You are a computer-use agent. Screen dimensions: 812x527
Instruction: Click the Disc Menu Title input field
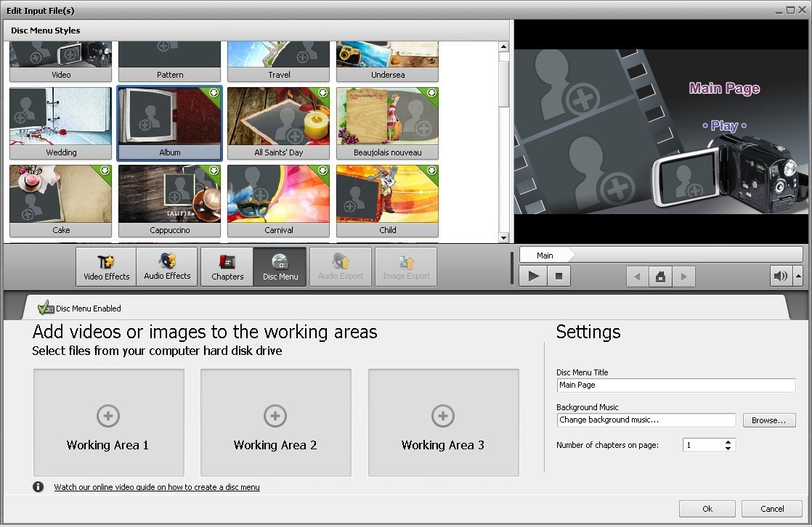[x=675, y=385]
